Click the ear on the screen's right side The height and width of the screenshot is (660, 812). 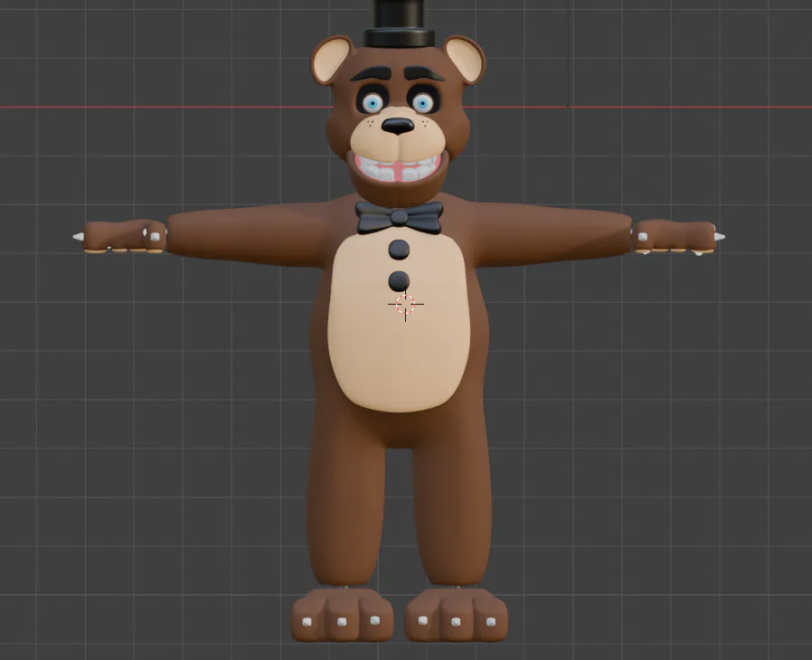[x=465, y=60]
